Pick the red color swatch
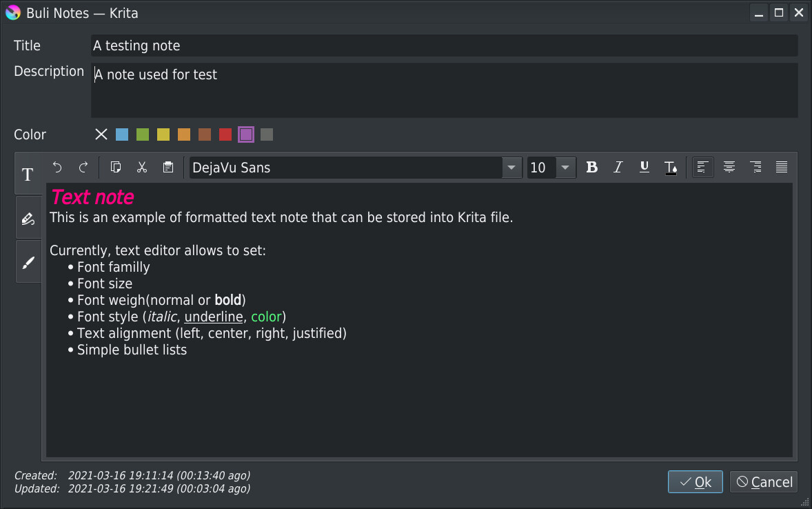 [x=225, y=134]
